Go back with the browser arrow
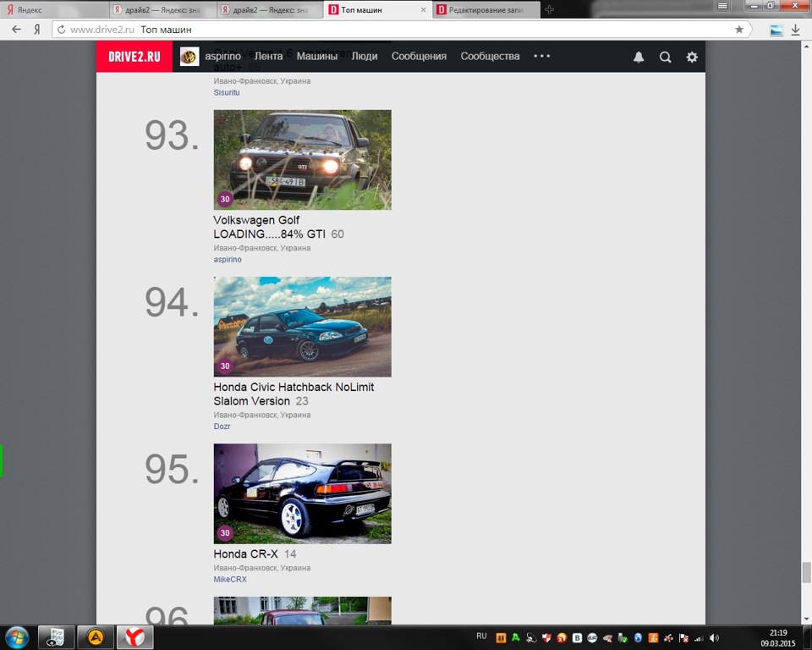Viewport: 812px width, 650px height. tap(17, 30)
